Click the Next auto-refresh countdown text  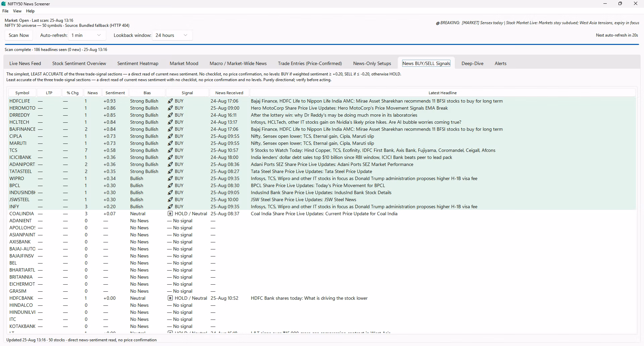[x=617, y=35]
